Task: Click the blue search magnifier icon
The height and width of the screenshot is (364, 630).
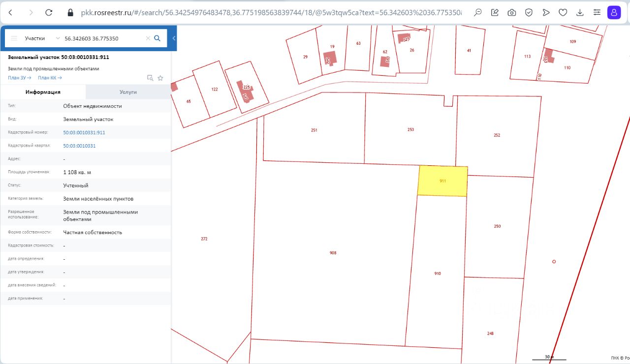Action: click(157, 38)
